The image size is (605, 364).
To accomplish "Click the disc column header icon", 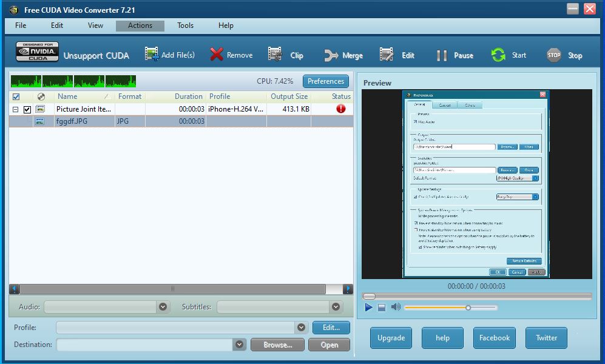I will tap(41, 96).
